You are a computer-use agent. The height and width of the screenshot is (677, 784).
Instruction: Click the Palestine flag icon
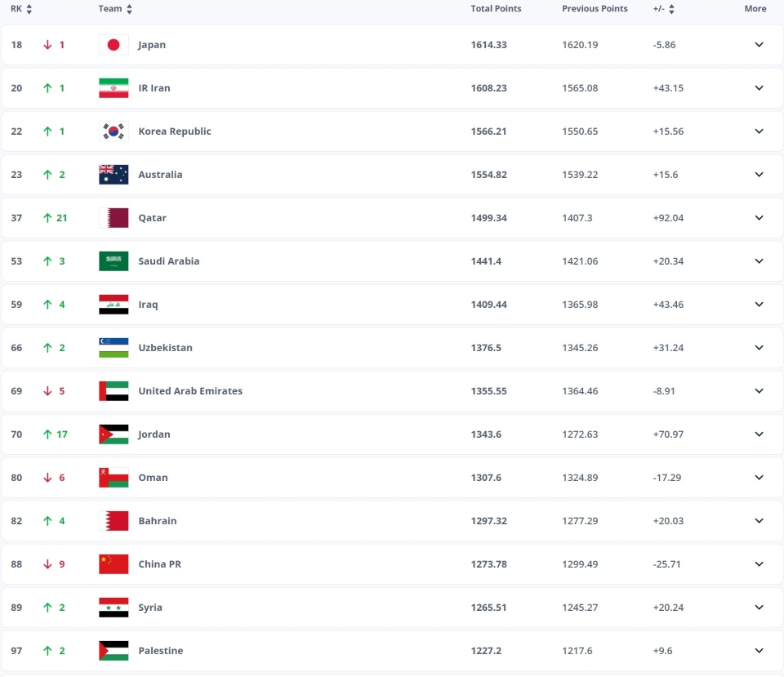click(x=114, y=650)
